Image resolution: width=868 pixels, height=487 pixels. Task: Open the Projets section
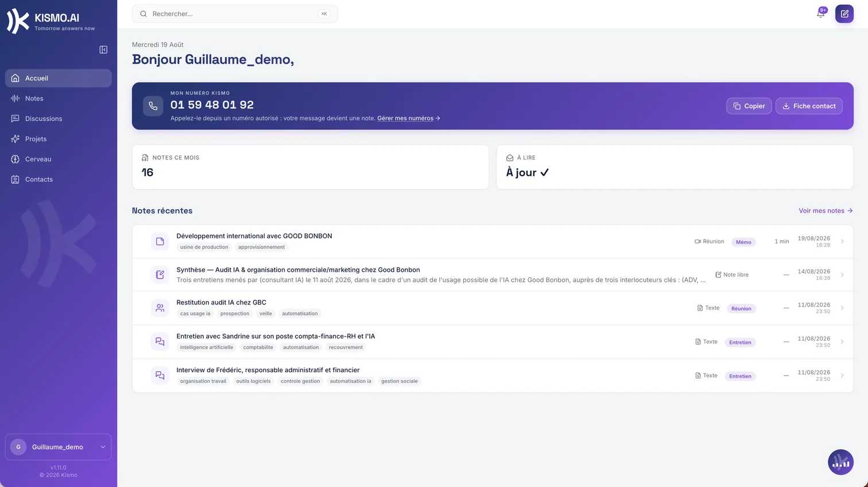[59, 139]
